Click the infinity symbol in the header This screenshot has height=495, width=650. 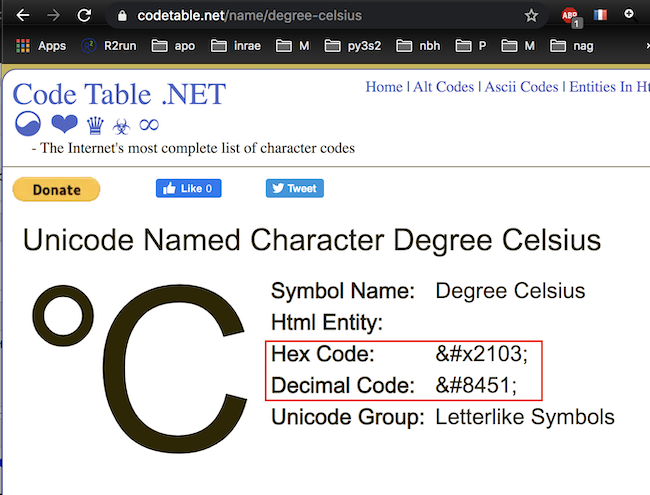pyautogui.click(x=148, y=125)
